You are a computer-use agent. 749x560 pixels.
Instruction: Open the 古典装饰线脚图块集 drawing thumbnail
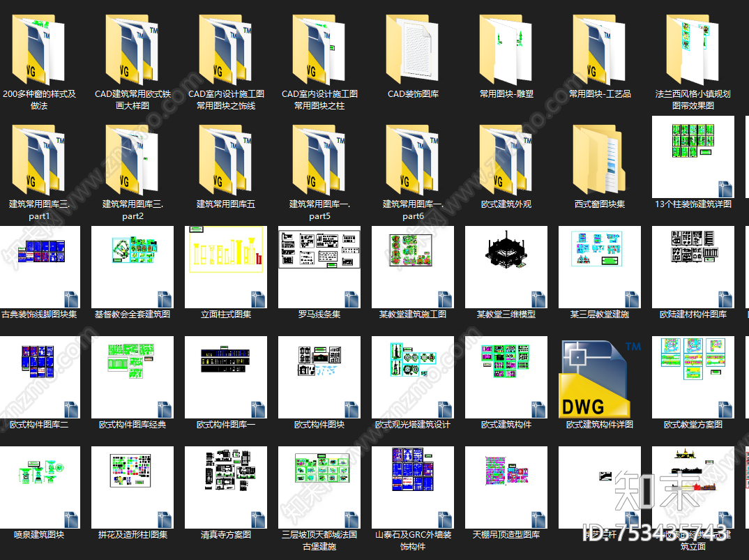[39, 267]
